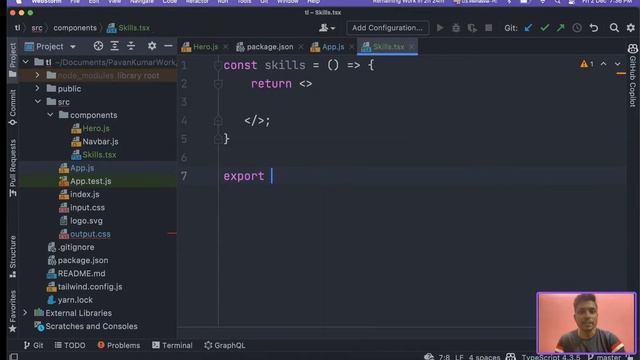Screen dimensions: 640x360
Task: Click Git Update Project blue arrow
Action: (x=528, y=28)
